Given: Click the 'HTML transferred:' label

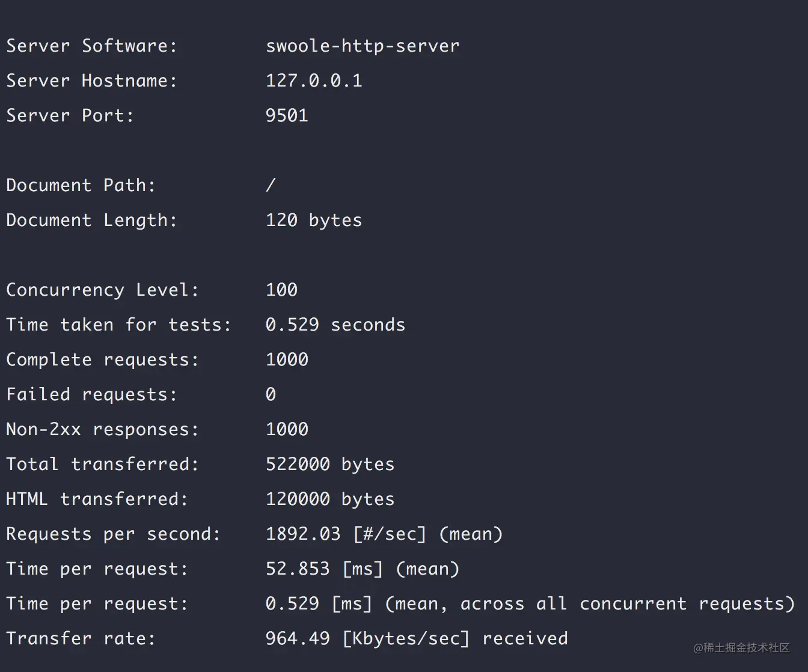Looking at the screenshot, I should 97,499.
